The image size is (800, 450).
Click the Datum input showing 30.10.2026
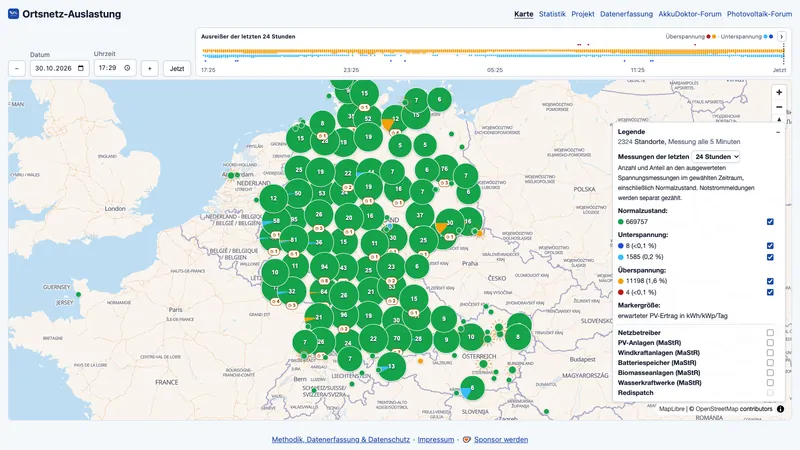60,68
